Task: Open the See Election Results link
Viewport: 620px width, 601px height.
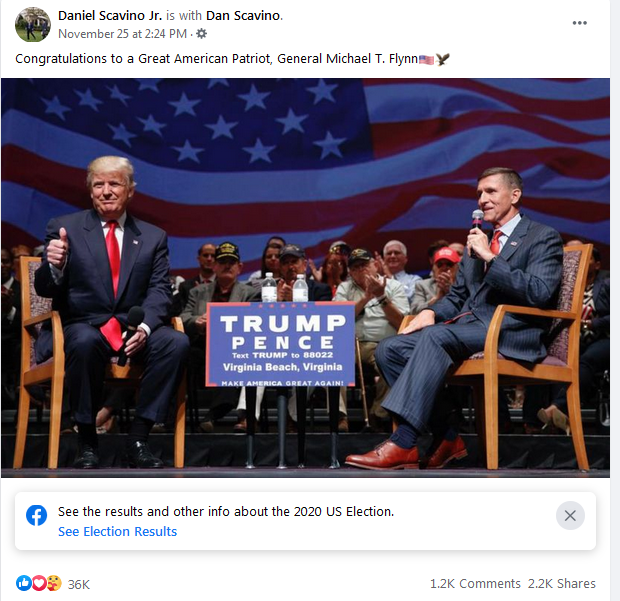Action: pyautogui.click(x=117, y=531)
